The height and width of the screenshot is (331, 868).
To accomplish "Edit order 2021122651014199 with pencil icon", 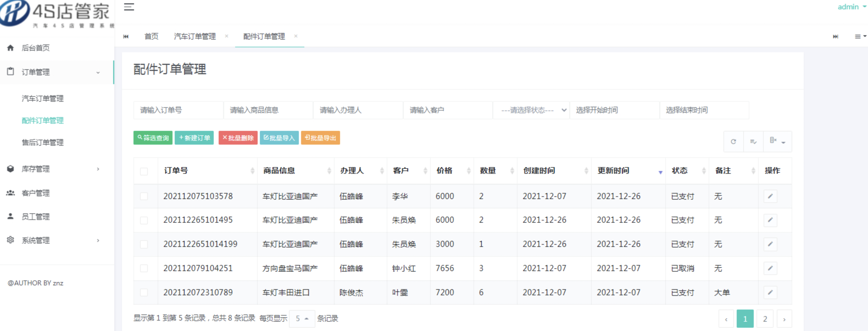I will [770, 244].
